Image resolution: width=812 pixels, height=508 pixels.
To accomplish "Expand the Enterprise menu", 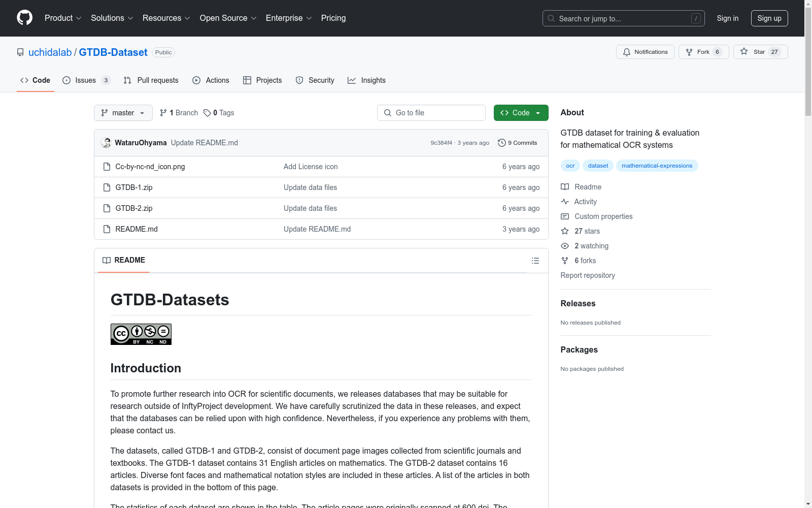I will click(289, 18).
